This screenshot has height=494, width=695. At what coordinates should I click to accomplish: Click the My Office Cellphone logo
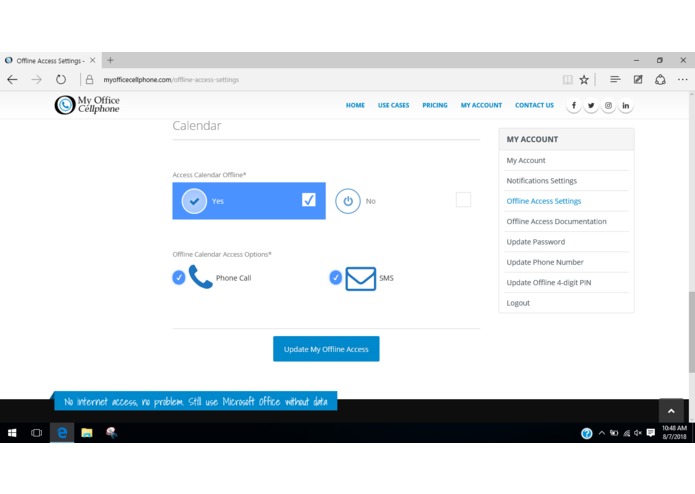[87, 105]
